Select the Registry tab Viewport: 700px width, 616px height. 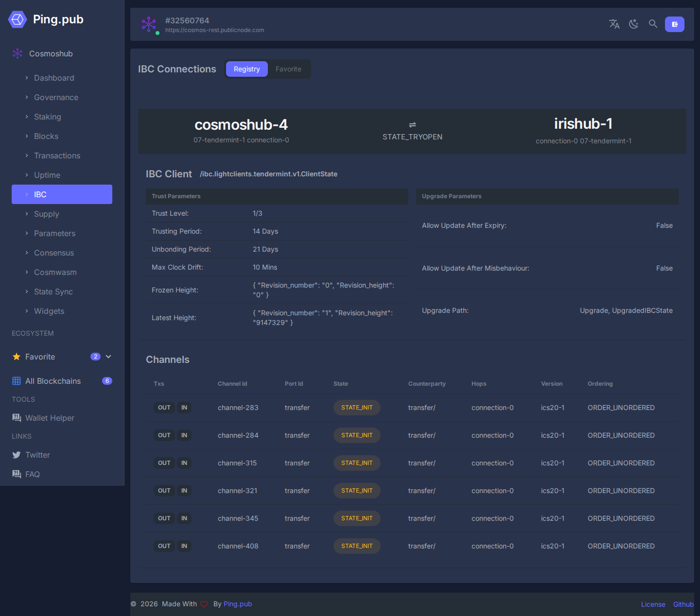pyautogui.click(x=246, y=69)
